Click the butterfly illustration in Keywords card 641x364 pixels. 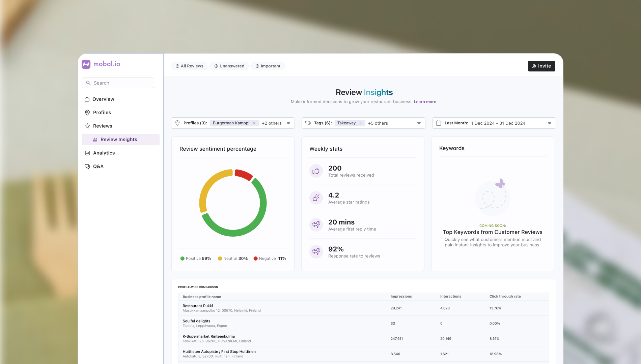(500, 183)
